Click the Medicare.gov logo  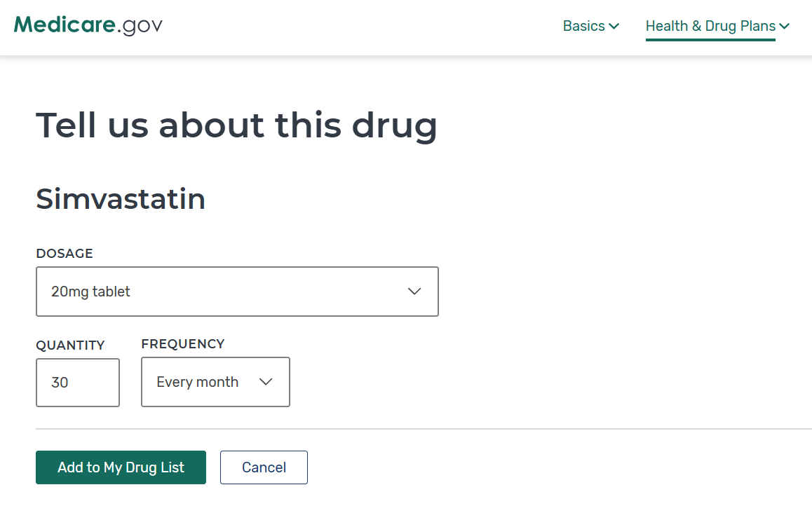88,25
